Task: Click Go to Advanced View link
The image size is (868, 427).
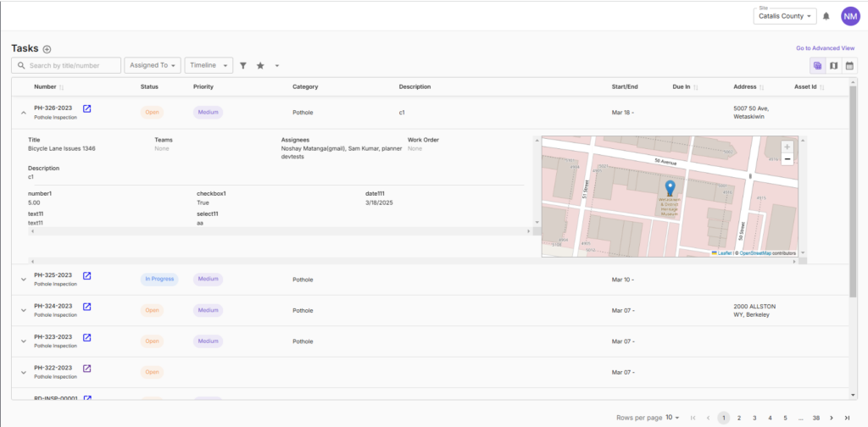Action: tap(825, 48)
